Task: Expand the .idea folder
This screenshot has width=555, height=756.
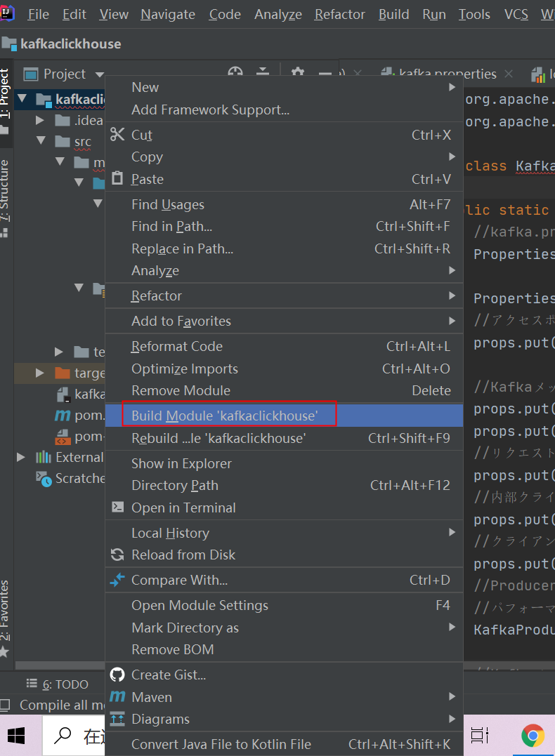Action: tap(40, 120)
